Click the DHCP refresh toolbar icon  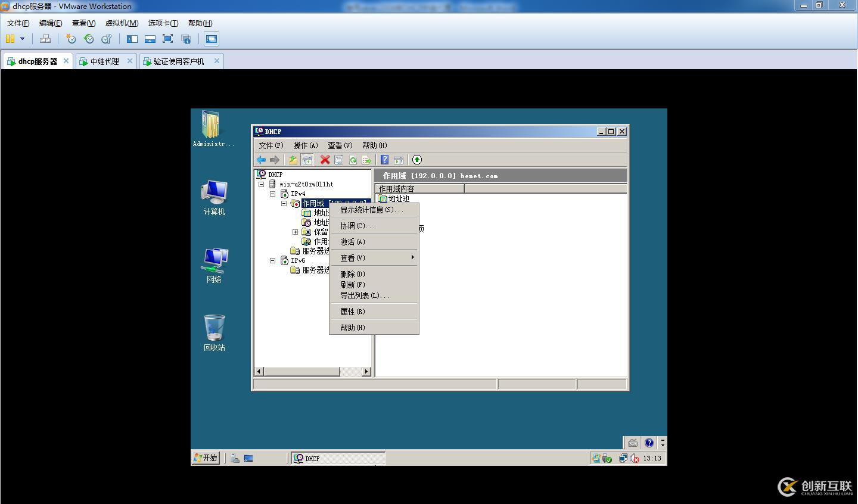(x=353, y=160)
